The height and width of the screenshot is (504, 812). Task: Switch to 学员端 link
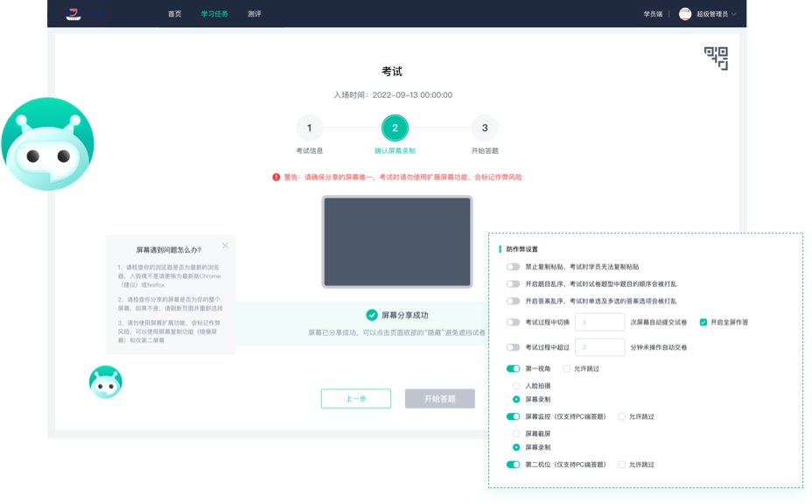(653, 14)
